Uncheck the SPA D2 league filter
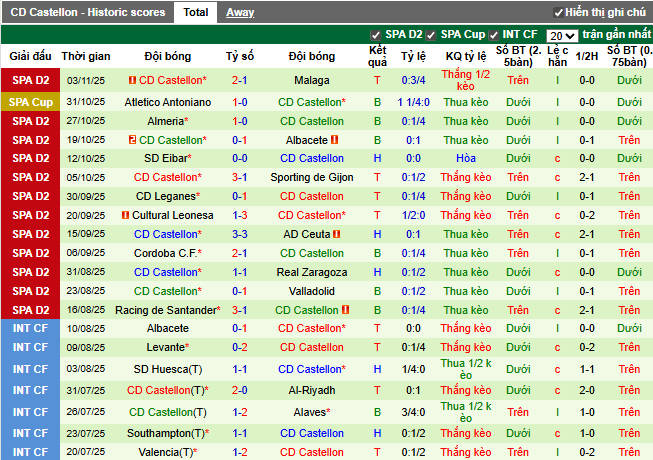Screen dimensions: 653x460 [375, 35]
